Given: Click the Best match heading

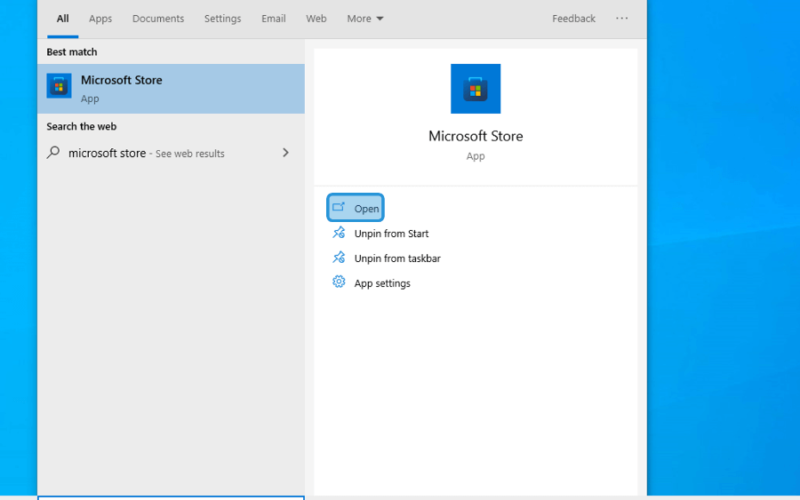Looking at the screenshot, I should coord(72,52).
